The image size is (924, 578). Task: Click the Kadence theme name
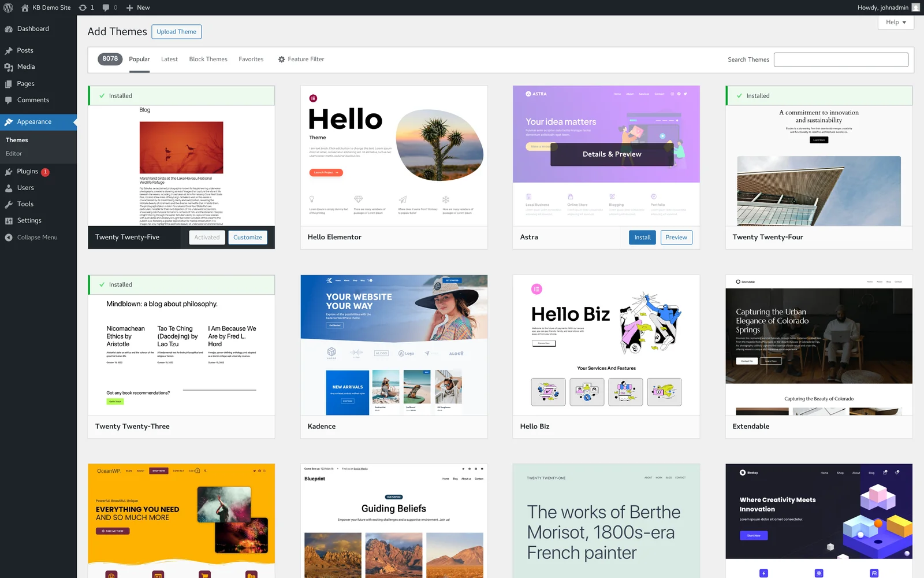click(322, 427)
